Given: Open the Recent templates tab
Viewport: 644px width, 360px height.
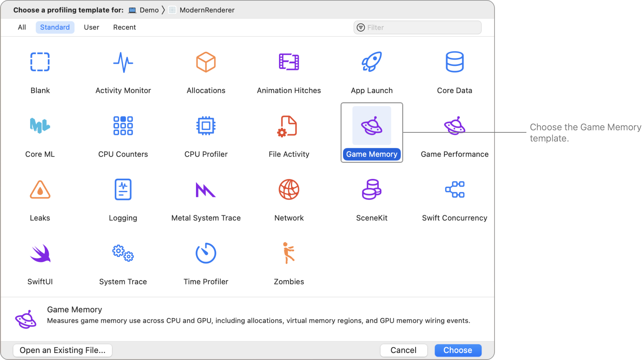Looking at the screenshot, I should [124, 27].
